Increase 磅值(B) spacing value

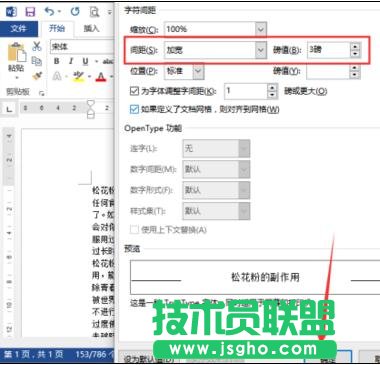coord(355,46)
